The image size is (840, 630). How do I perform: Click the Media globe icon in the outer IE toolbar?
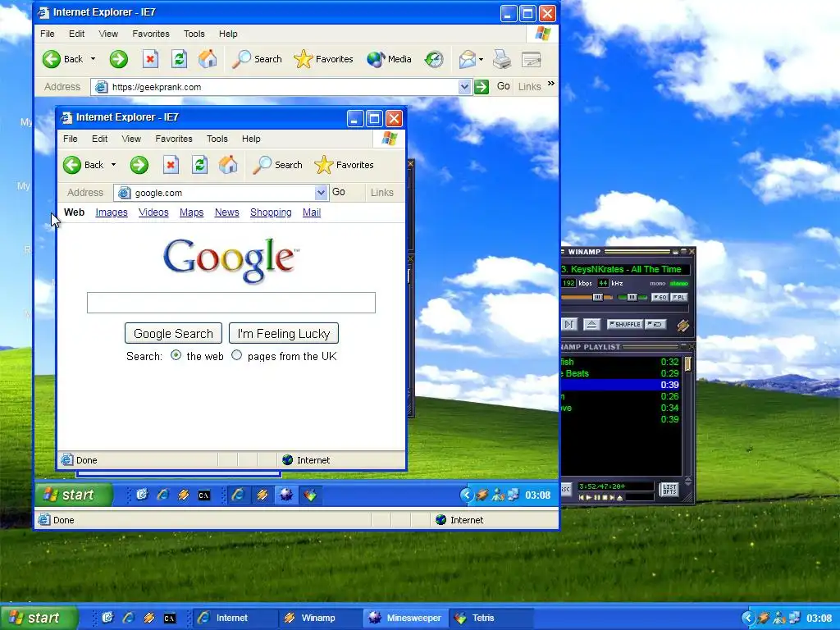(x=376, y=59)
